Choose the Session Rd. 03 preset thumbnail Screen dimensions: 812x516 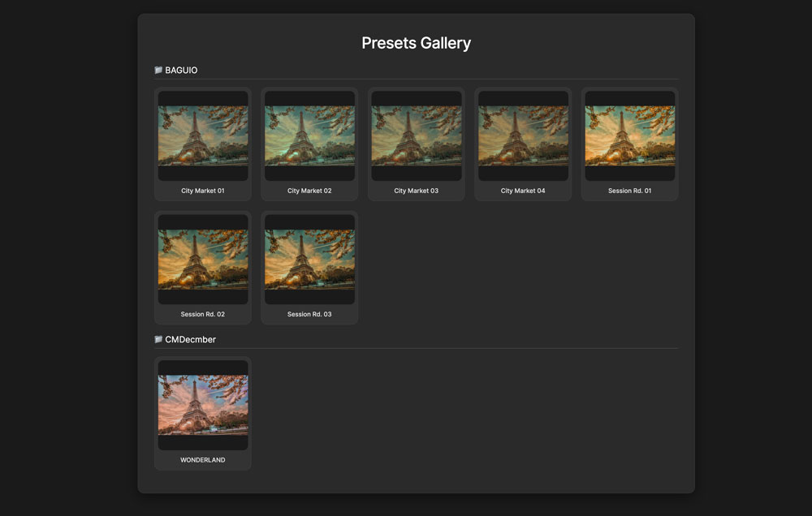click(309, 259)
